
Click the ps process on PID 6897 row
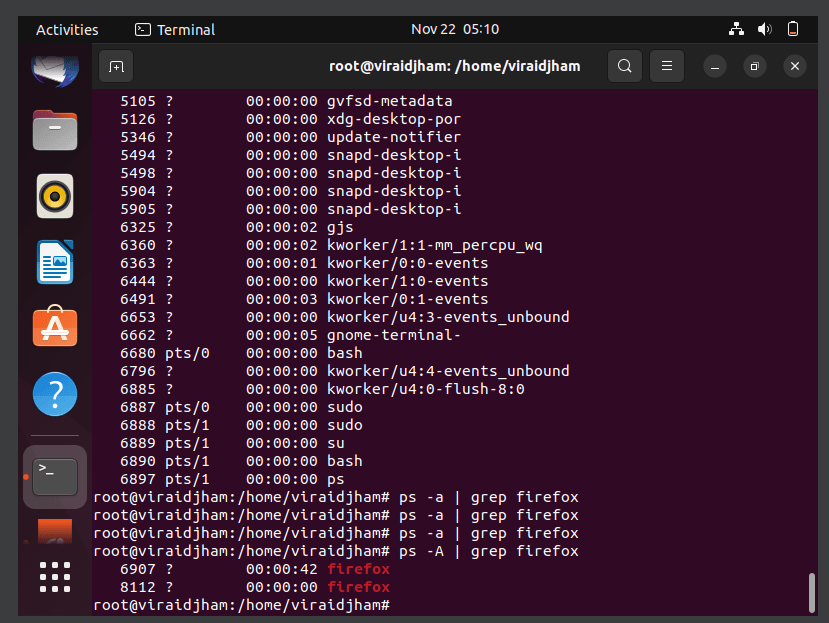click(336, 479)
